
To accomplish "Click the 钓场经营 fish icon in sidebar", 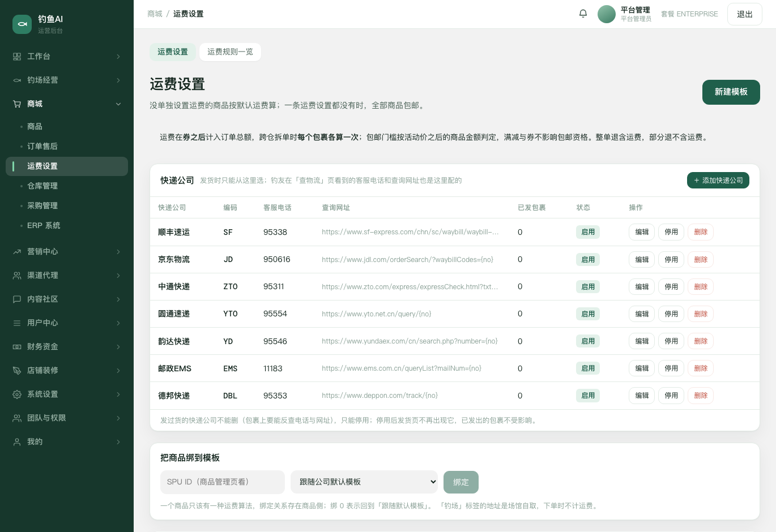I will [17, 80].
